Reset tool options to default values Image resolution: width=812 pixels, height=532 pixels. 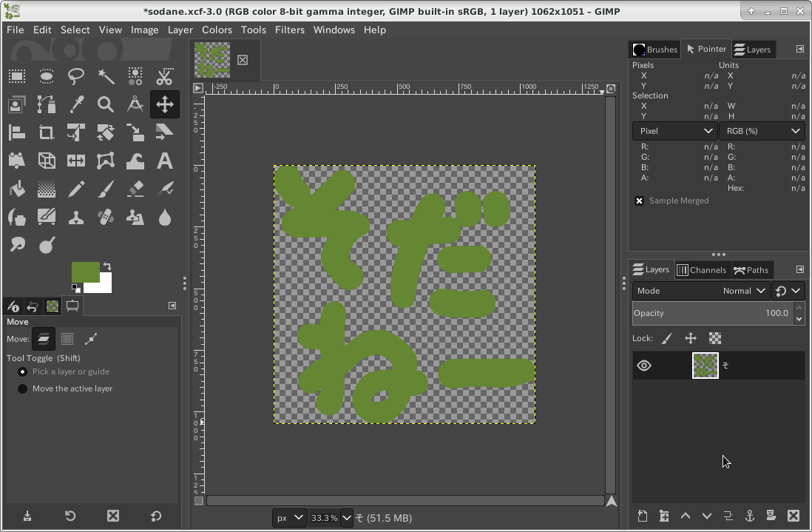tap(156, 516)
